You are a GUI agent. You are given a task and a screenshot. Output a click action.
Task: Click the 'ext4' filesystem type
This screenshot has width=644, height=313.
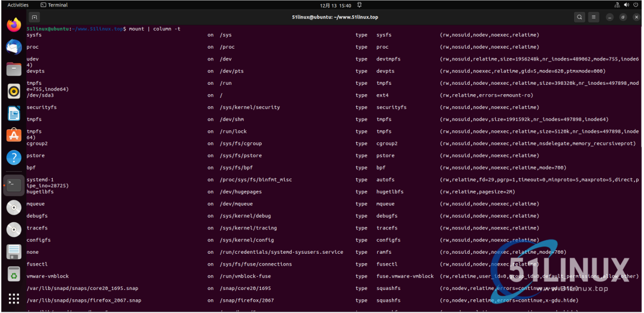click(382, 95)
